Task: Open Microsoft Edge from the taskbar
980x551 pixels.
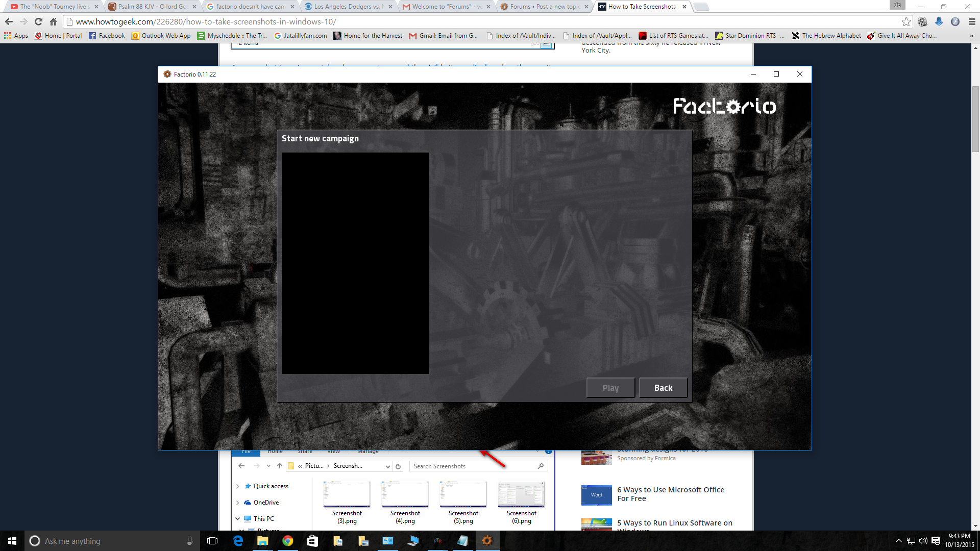Action: (238, 541)
